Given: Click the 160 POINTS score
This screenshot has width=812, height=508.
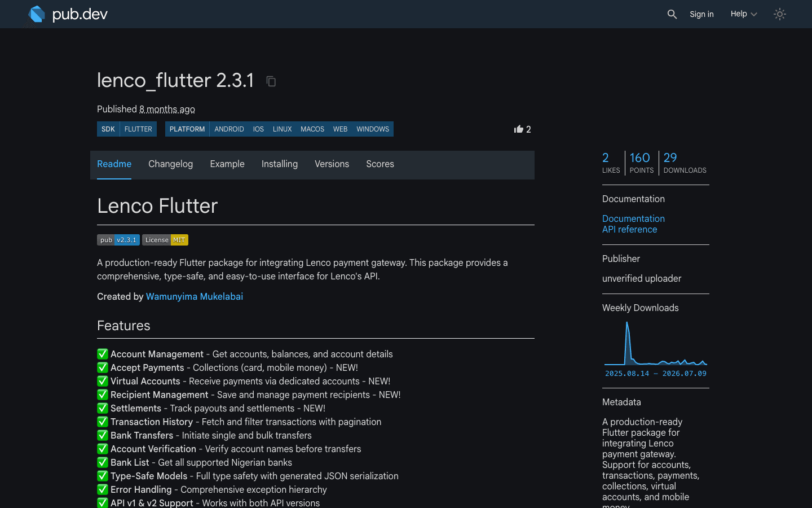Looking at the screenshot, I should pyautogui.click(x=641, y=163).
